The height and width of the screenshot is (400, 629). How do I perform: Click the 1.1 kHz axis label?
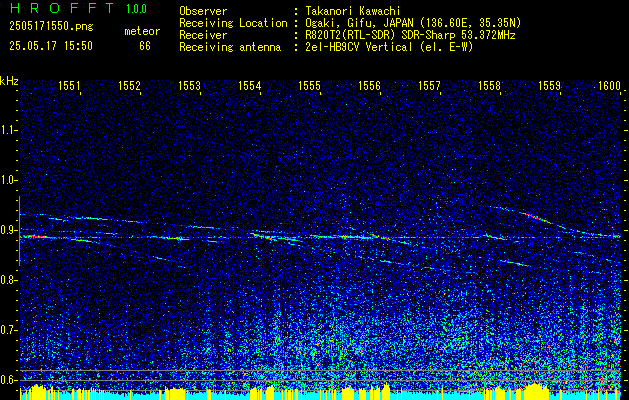8,130
